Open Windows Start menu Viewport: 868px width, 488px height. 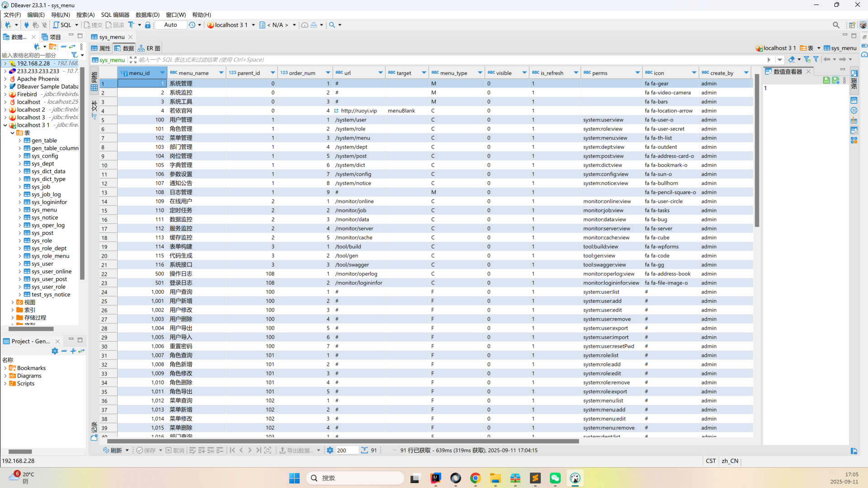pos(294,478)
